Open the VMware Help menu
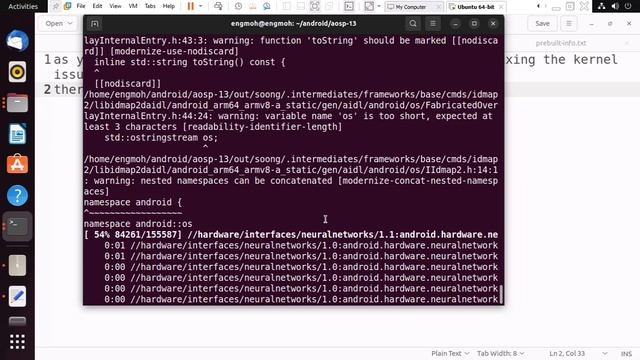640x360 pixels. point(169,6)
